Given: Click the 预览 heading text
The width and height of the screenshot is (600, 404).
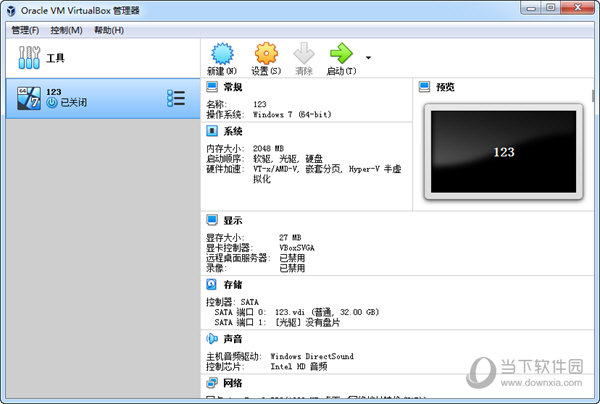Looking at the screenshot, I should coord(445,87).
